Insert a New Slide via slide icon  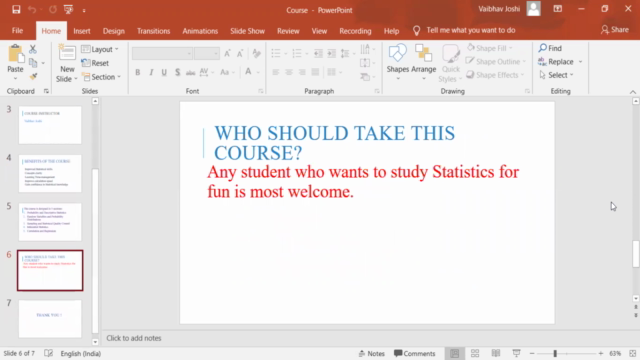coord(67,53)
